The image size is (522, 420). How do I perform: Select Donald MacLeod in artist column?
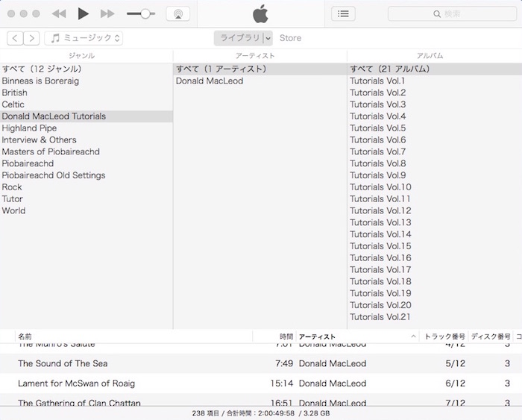[210, 81]
